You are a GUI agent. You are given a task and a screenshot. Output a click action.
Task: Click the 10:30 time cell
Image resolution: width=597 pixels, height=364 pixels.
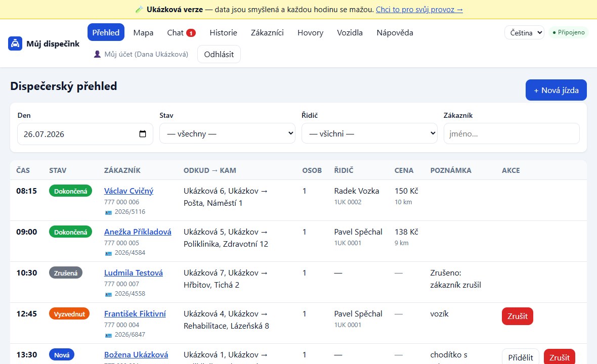tap(27, 272)
